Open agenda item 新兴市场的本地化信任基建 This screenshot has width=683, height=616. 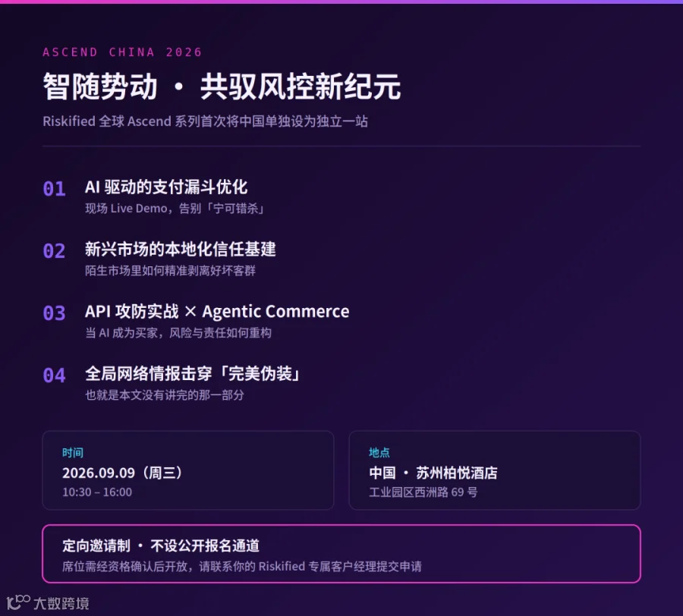tap(181, 250)
